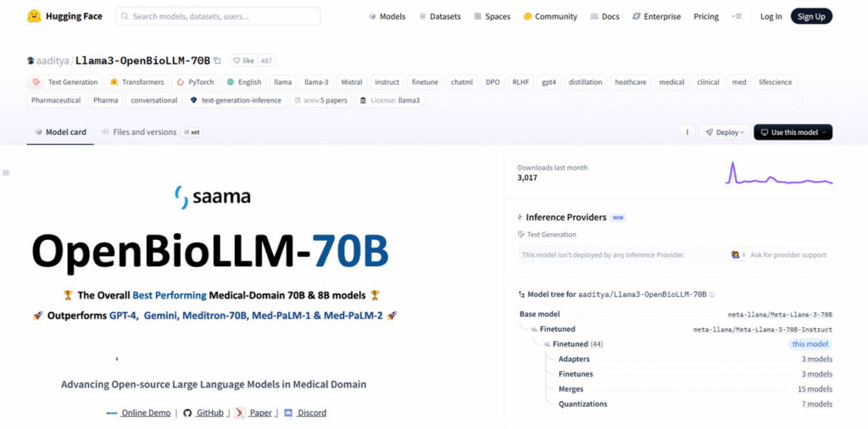Select the Text Generation tag
This screenshot has width=868, height=429.
66,82
